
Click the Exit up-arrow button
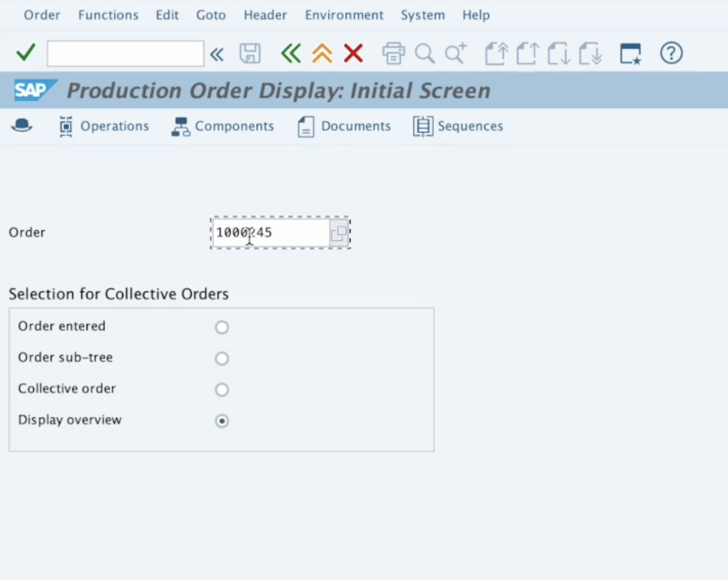(x=322, y=53)
